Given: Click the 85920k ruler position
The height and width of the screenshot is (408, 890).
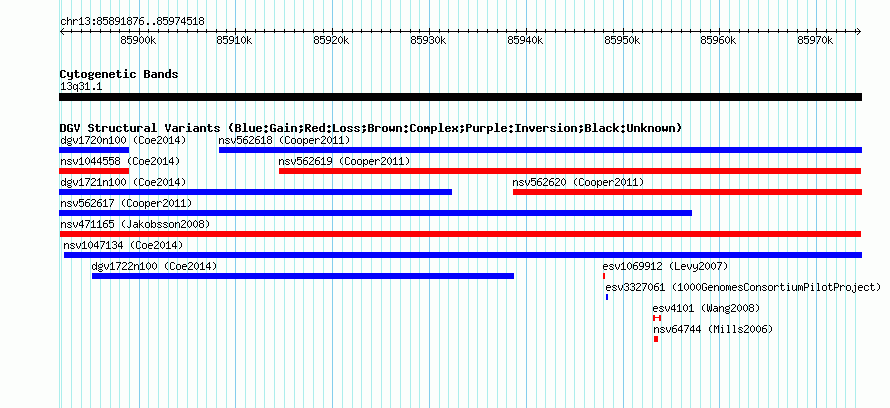Looking at the screenshot, I should [331, 40].
